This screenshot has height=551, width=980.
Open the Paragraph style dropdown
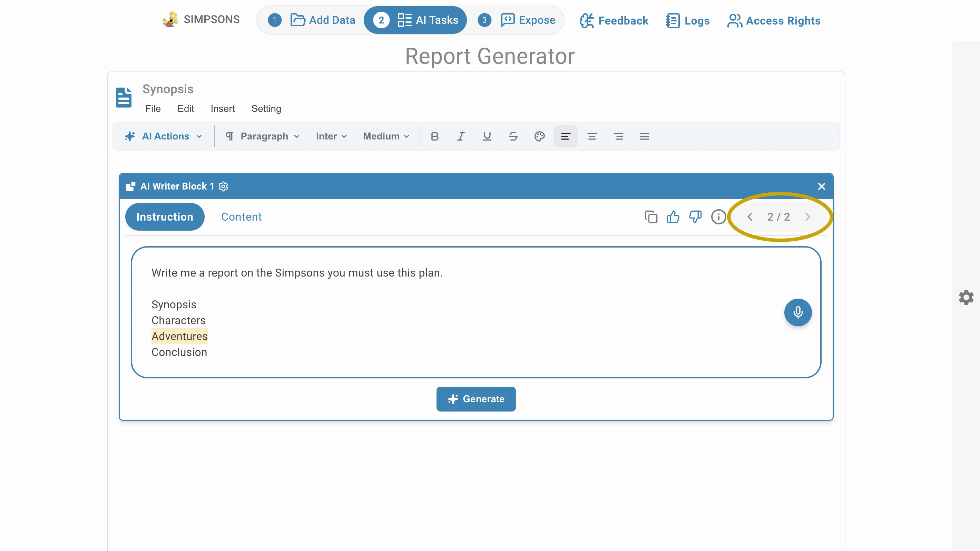[263, 136]
